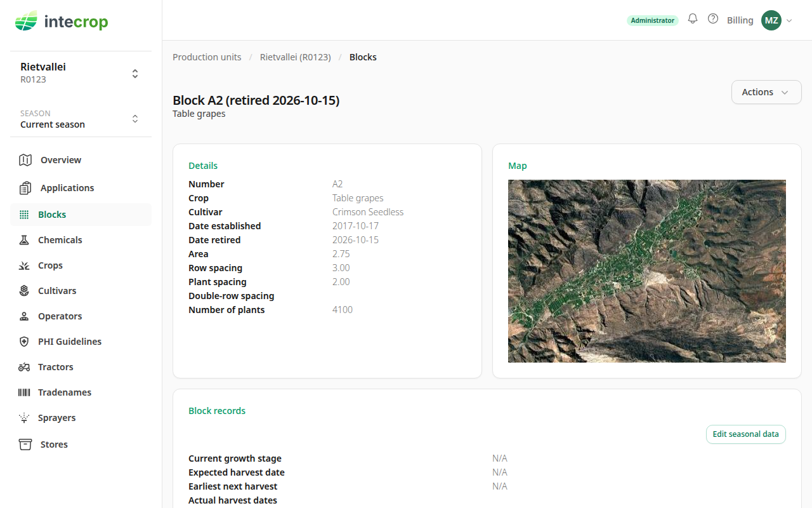Follow the Rietvallei (R0123) breadcrumb
812x508 pixels.
pos(296,57)
